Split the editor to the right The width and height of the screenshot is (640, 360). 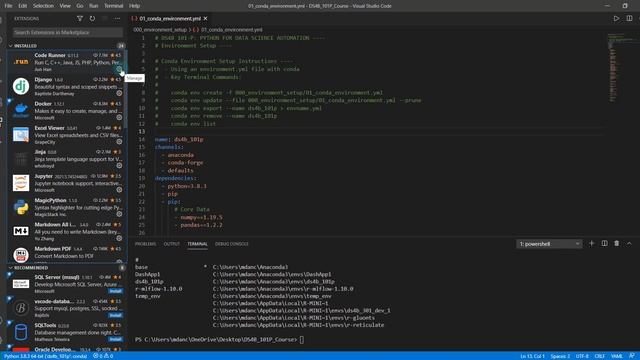(x=629, y=18)
